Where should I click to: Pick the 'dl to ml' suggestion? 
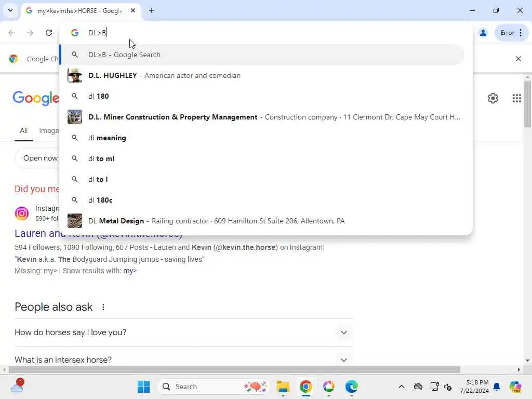[x=262, y=158]
